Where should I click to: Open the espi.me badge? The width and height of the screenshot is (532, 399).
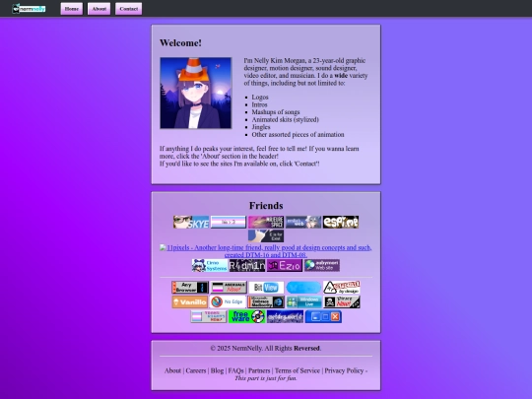[x=341, y=223]
